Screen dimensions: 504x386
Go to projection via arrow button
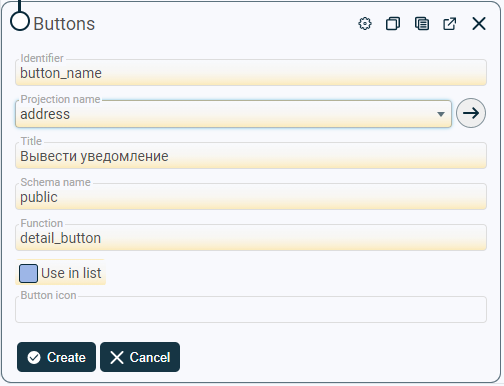[471, 113]
